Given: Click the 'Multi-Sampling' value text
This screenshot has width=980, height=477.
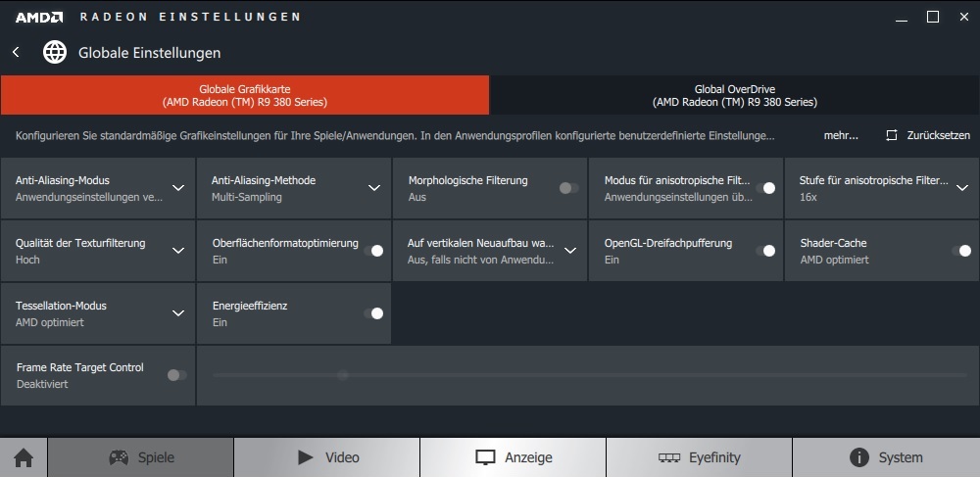Looking at the screenshot, I should 246,197.
